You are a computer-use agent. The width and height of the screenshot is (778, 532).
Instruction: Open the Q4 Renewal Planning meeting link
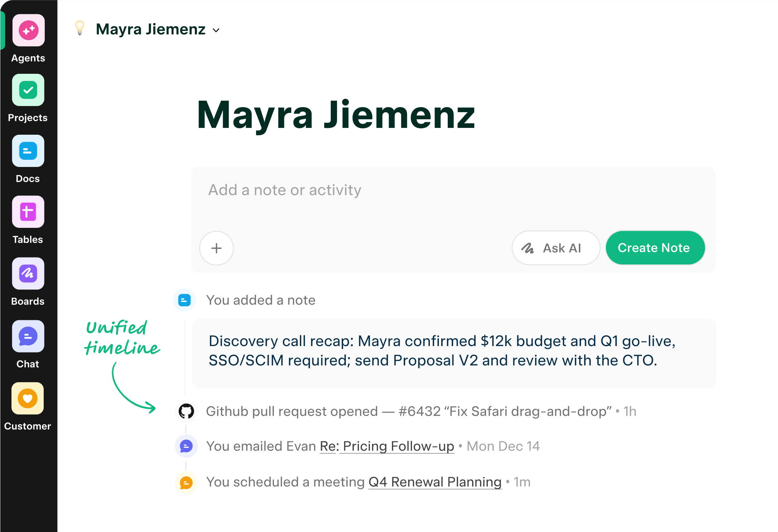pyautogui.click(x=435, y=482)
